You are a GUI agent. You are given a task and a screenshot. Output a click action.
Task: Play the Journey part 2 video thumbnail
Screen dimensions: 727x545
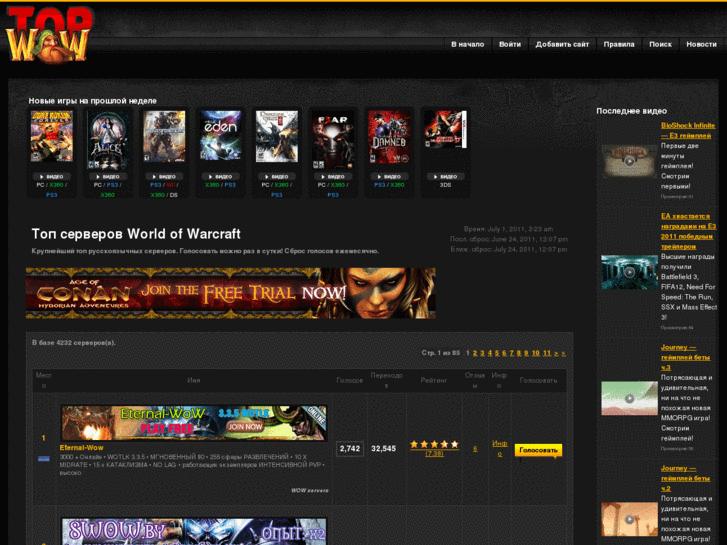coord(629,519)
